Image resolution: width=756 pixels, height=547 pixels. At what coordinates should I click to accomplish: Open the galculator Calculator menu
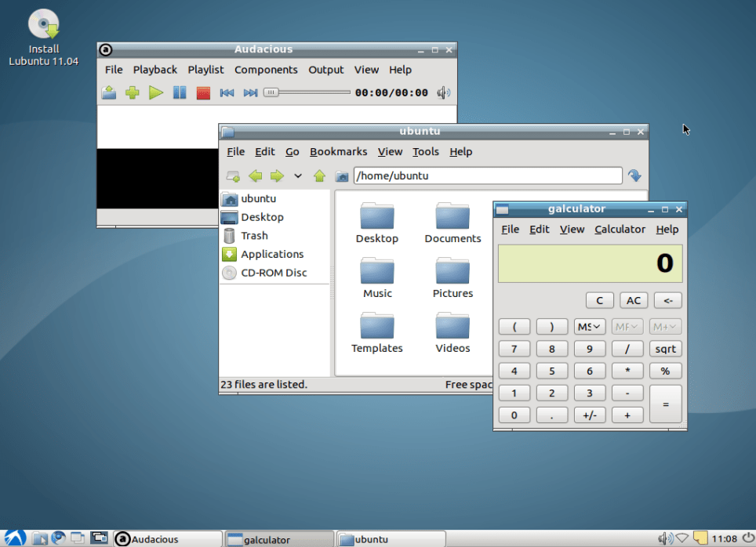(x=620, y=230)
